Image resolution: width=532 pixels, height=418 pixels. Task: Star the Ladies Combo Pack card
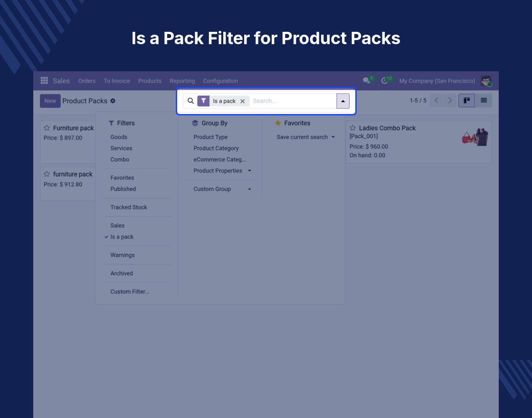point(353,128)
